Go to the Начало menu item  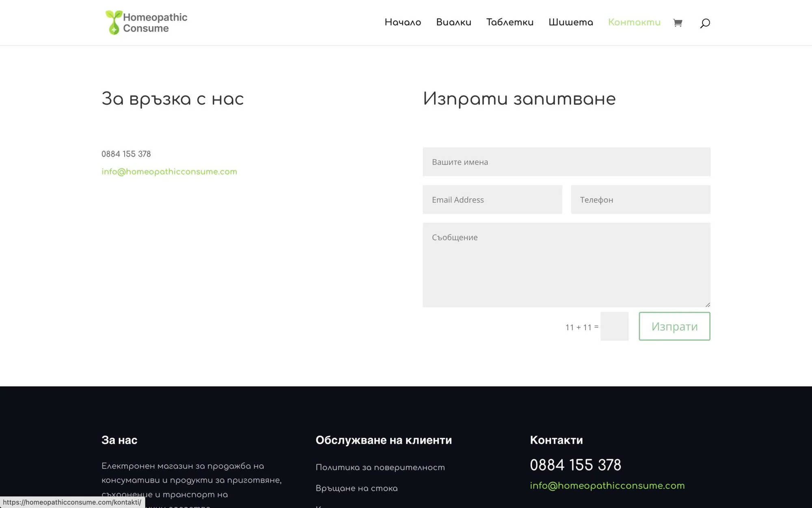pos(403,22)
